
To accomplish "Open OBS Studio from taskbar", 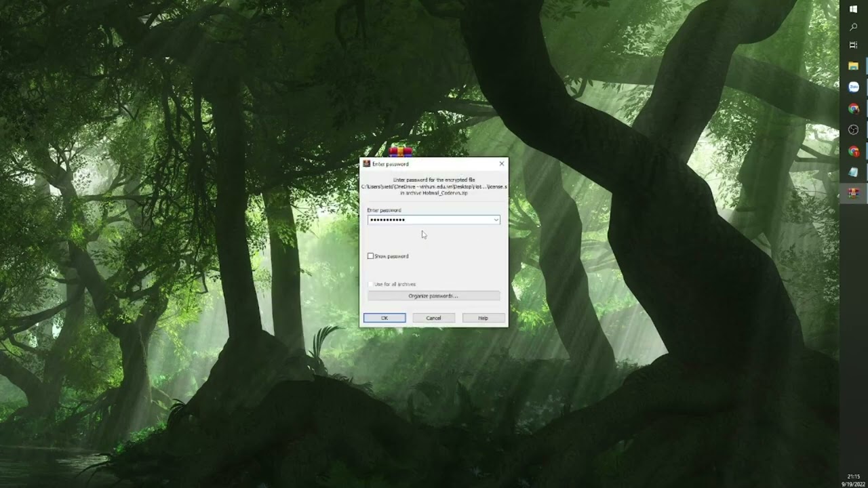I will coord(854,129).
